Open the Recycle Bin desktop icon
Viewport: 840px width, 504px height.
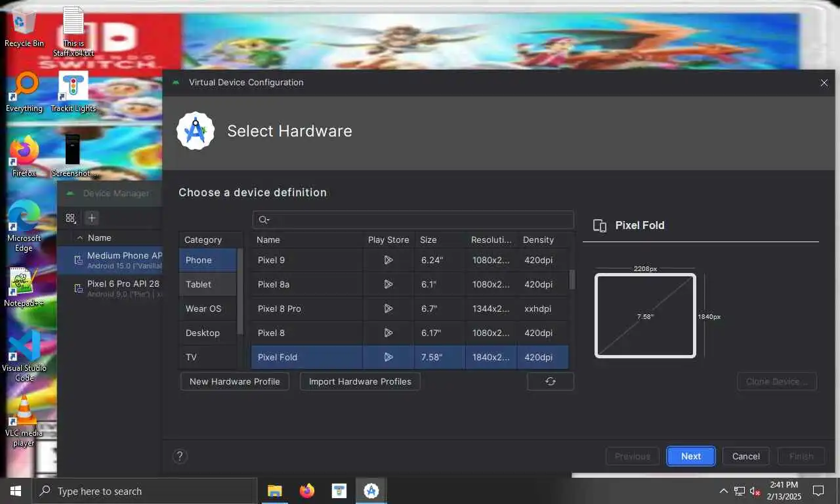[x=24, y=28]
